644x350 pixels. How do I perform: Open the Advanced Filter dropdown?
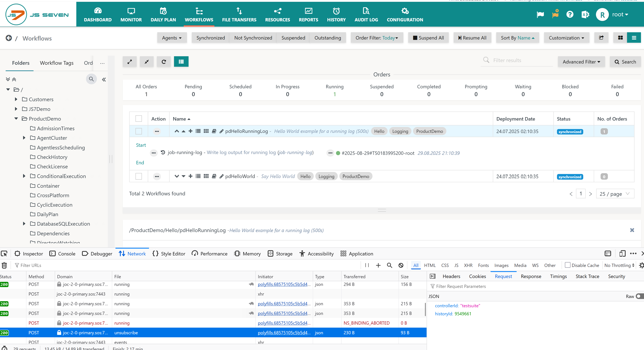581,62
